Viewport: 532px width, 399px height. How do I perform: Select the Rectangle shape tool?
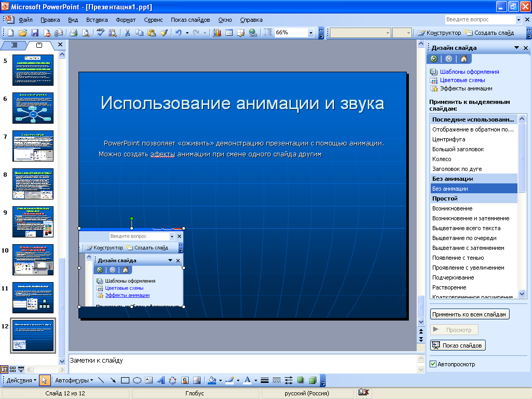tap(125, 380)
